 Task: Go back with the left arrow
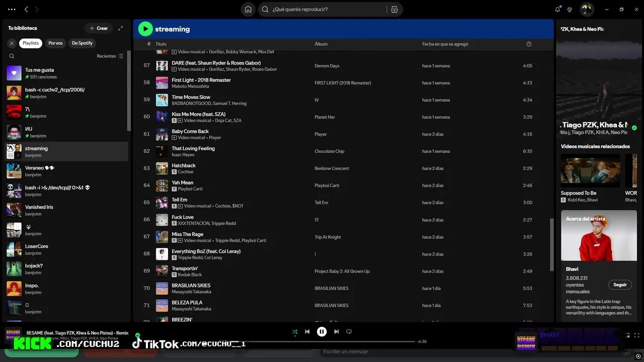[27, 9]
